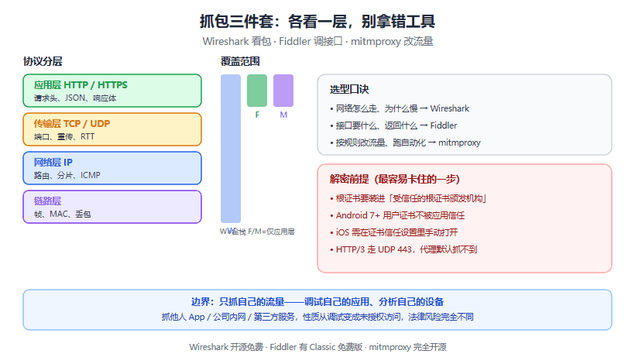Viewport: 635px width, 364px height.
Task: Click the purple mitmproxy coverage bar
Action: tap(283, 91)
